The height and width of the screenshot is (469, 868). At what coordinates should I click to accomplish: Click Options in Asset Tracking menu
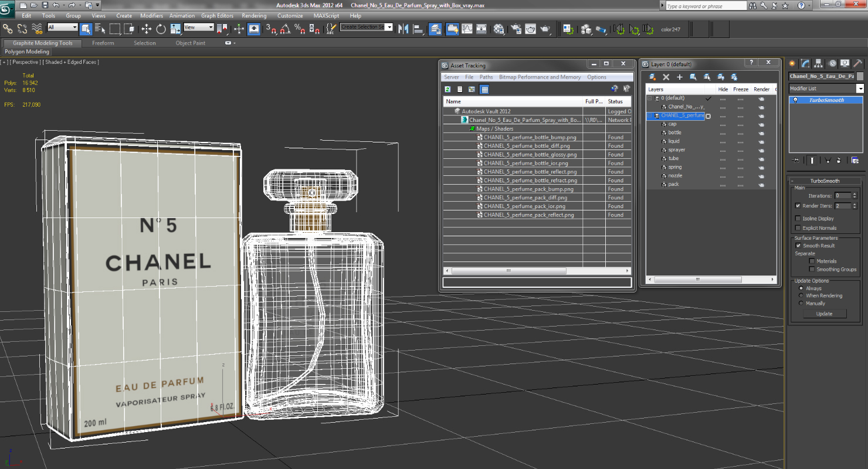point(596,77)
